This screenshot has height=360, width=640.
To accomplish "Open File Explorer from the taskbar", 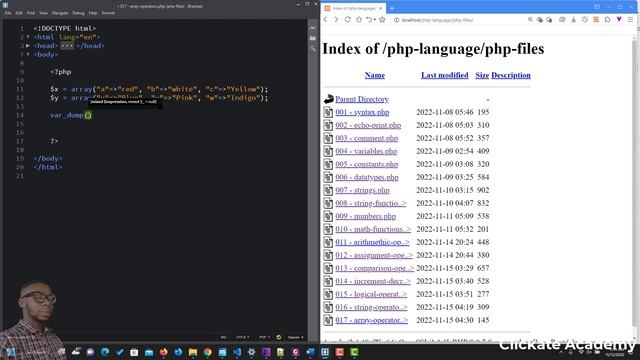I will (x=193, y=352).
